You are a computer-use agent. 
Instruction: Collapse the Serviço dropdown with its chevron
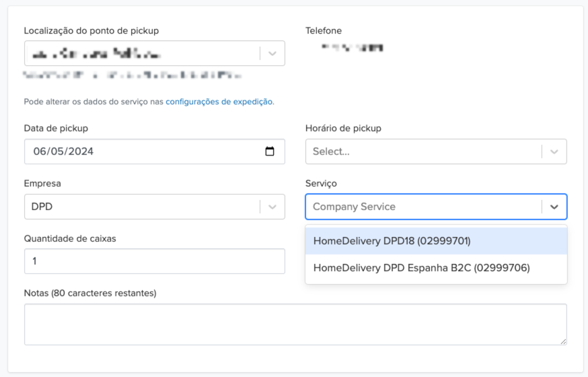click(x=554, y=207)
